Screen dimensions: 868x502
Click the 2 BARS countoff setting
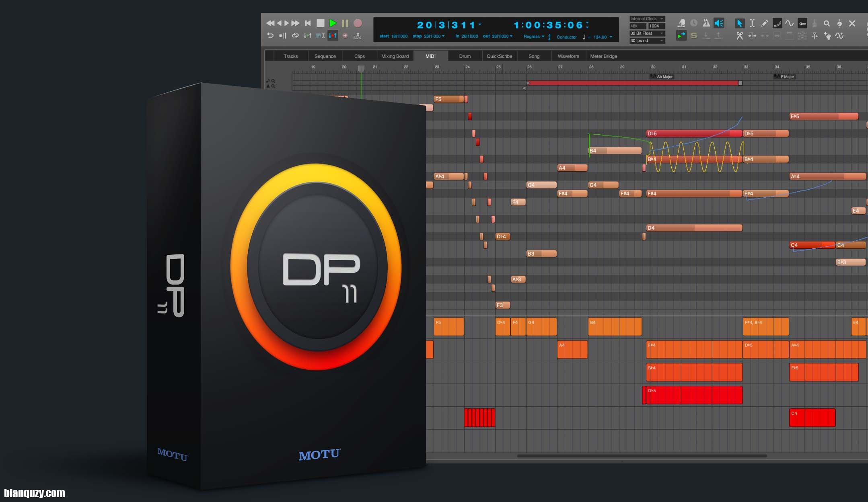point(357,36)
